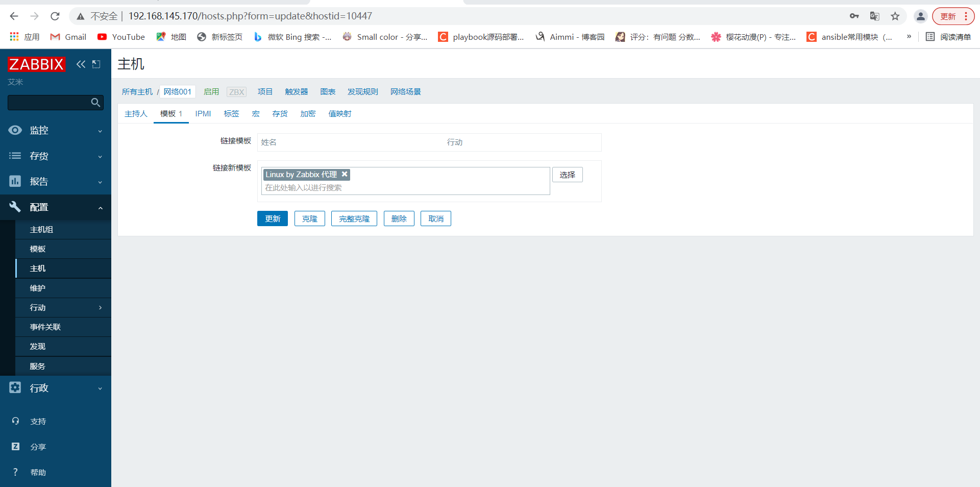Open the Gmail bookmark
Screen dimensions: 980x487
point(68,37)
